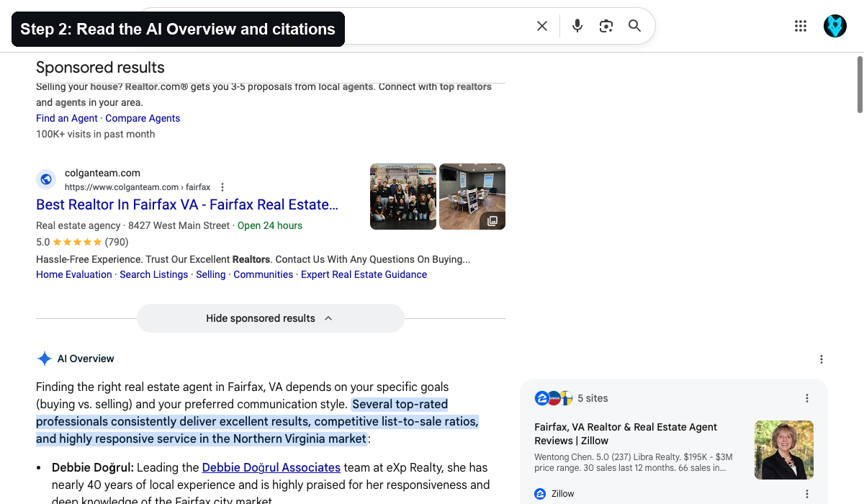864x504 pixels.
Task: Follow the Search Listings sitelink
Action: [153, 274]
